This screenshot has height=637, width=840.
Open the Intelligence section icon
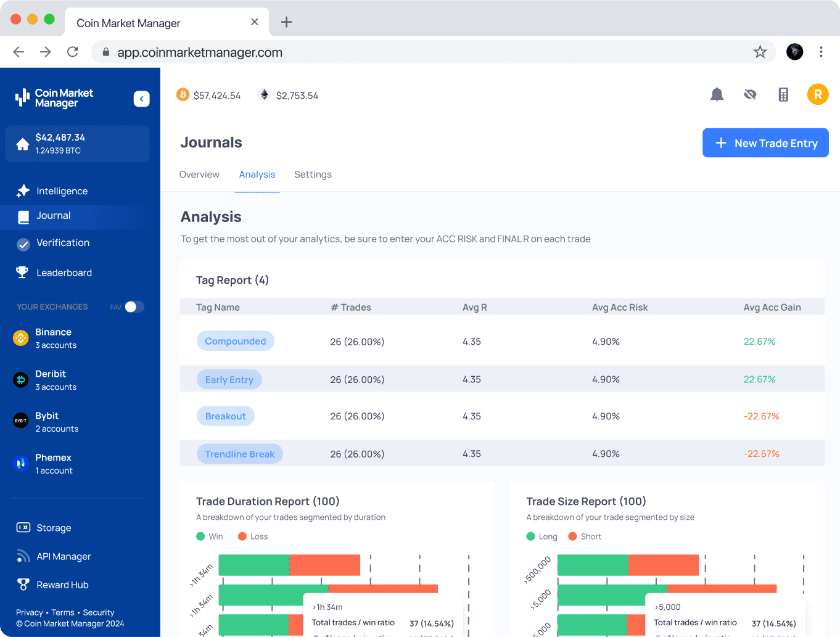23,191
